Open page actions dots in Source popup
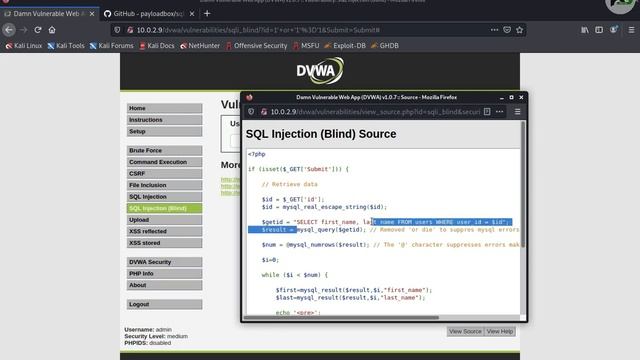The image size is (640, 360). click(500, 111)
